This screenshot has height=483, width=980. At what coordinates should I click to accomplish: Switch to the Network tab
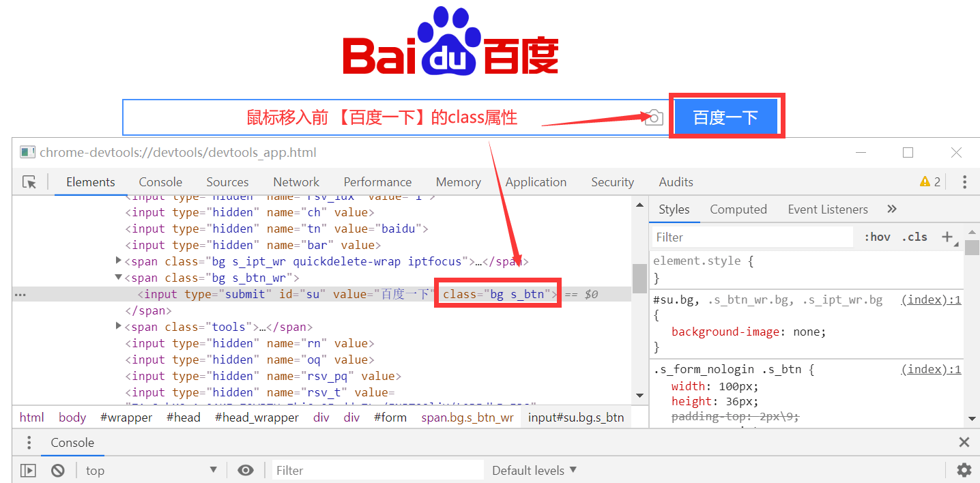coord(296,182)
